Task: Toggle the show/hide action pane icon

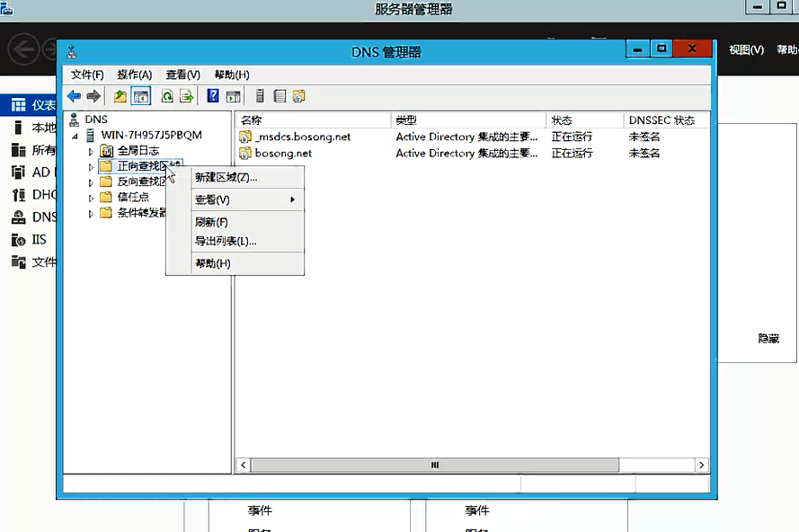Action: click(x=234, y=96)
